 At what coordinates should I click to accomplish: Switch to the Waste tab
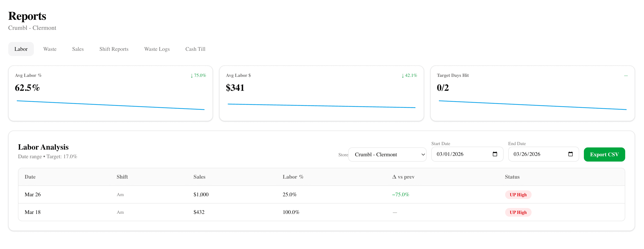point(50,49)
